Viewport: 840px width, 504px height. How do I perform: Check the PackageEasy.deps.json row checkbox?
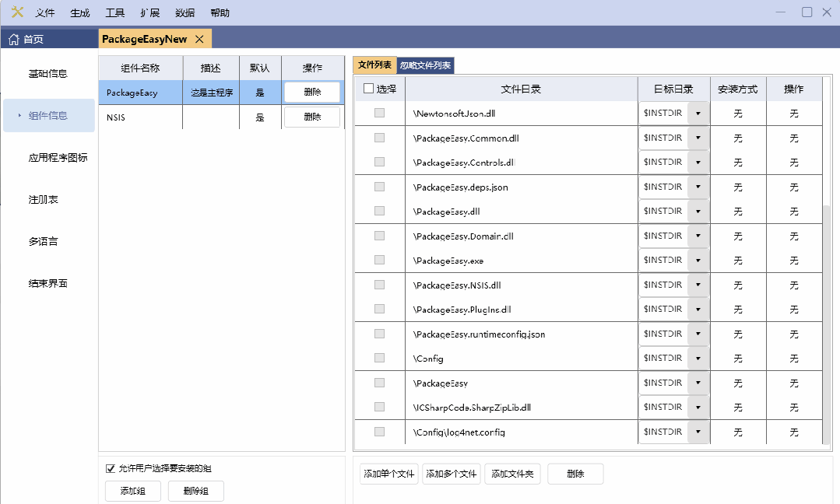point(379,186)
